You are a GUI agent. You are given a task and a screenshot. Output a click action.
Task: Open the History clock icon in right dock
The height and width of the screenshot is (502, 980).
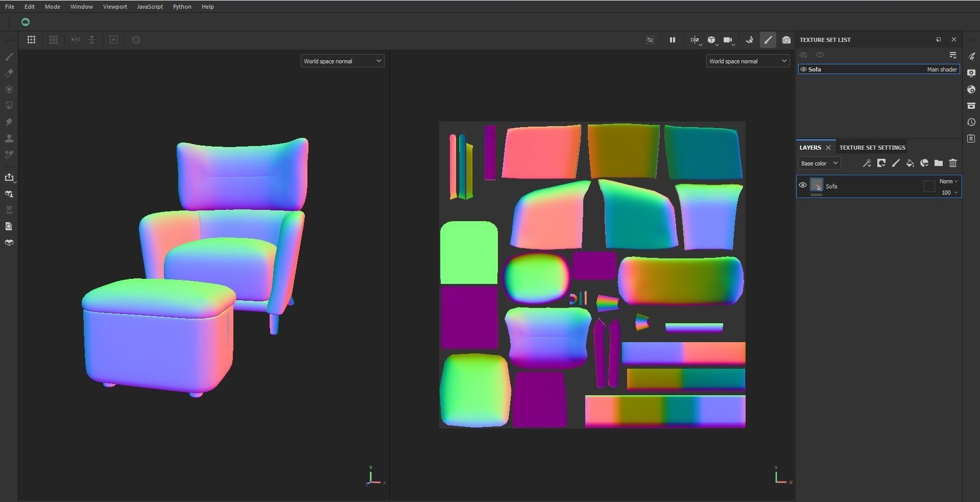click(x=971, y=122)
